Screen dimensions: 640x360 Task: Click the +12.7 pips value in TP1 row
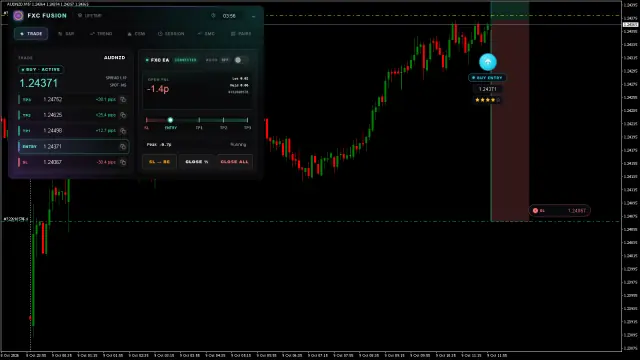[x=106, y=131]
